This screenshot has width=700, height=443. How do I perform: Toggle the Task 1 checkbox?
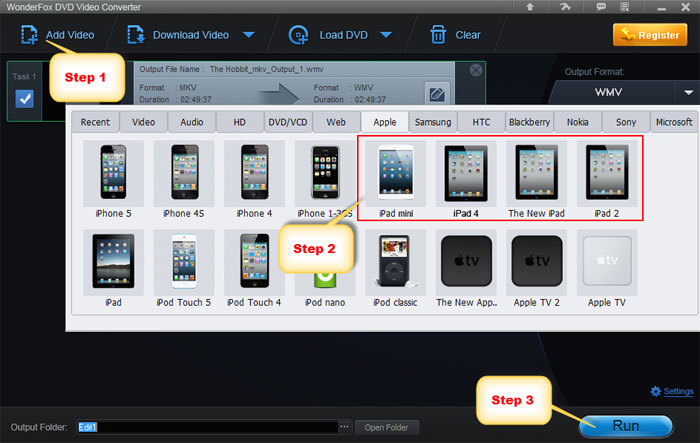tap(25, 99)
